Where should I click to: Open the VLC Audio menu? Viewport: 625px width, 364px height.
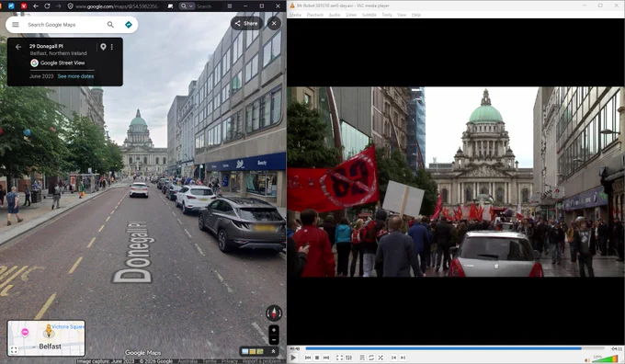point(335,15)
